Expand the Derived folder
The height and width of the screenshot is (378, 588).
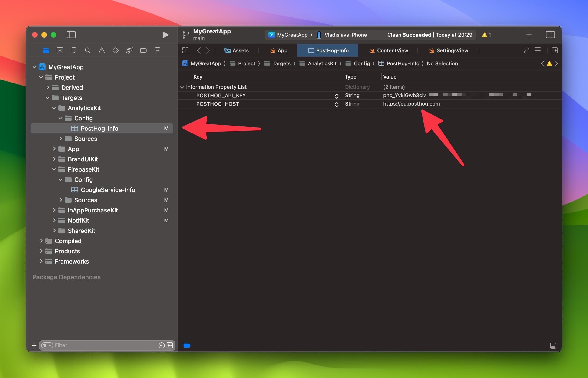click(48, 87)
